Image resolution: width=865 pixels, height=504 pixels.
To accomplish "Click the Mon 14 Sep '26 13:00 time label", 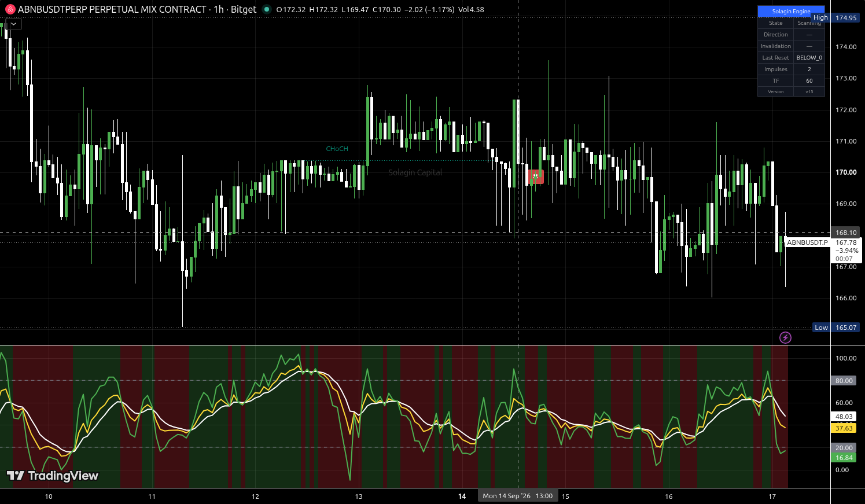I will tap(518, 496).
